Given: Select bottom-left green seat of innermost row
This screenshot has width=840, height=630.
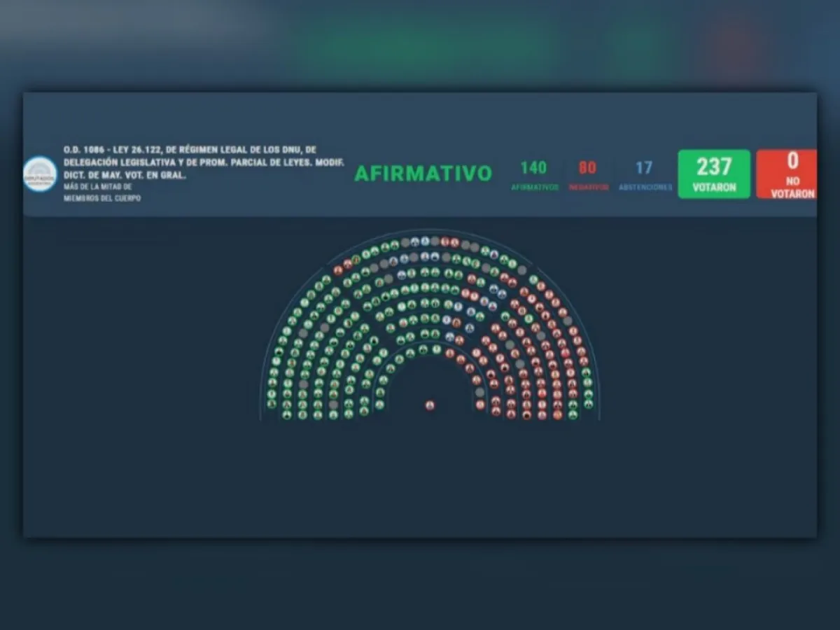Looking at the screenshot, I should tap(379, 405).
